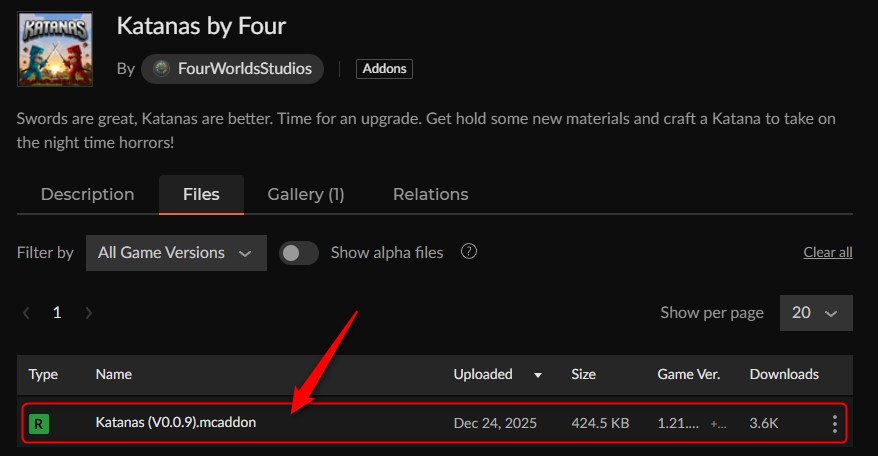The image size is (878, 456).
Task: Open the Gallery (1) tab
Action: click(x=306, y=194)
